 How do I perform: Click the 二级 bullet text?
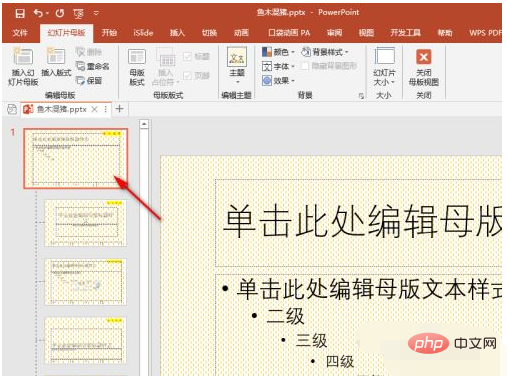[285, 316]
